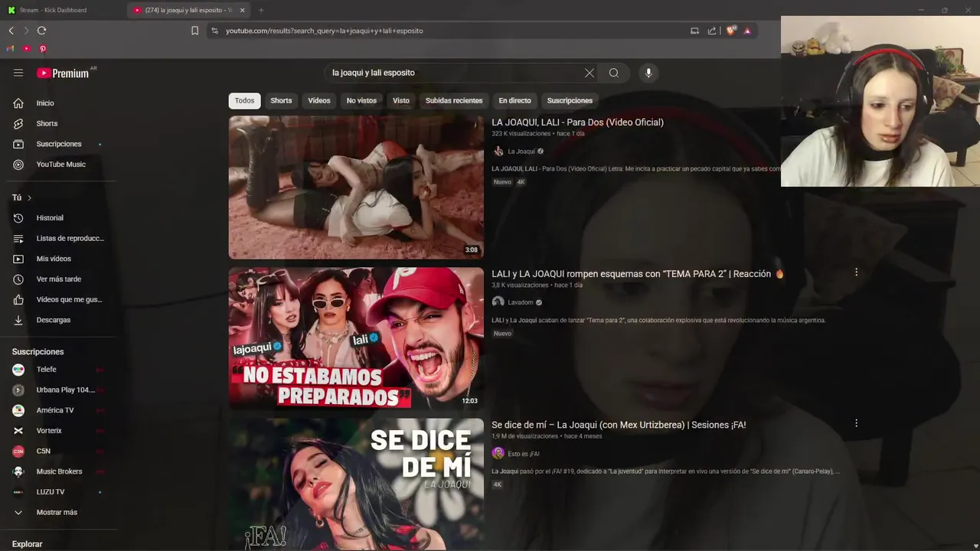
Task: Expand subscriptions with Mostrar más
Action: point(58,512)
